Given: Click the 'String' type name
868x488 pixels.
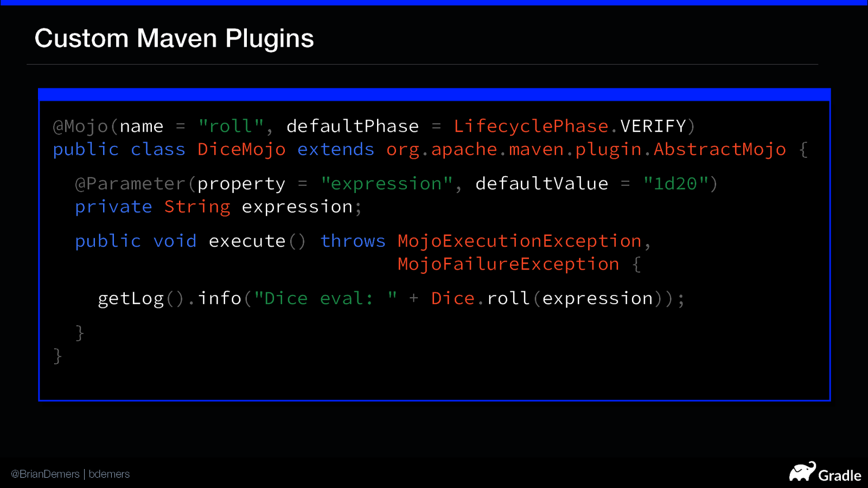Looking at the screenshot, I should pyautogui.click(x=197, y=207).
